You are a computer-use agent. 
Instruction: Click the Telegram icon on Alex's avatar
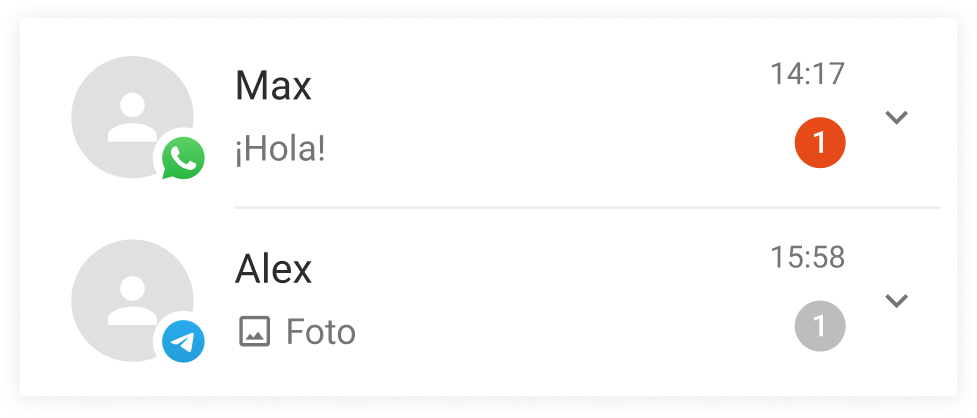tap(183, 342)
